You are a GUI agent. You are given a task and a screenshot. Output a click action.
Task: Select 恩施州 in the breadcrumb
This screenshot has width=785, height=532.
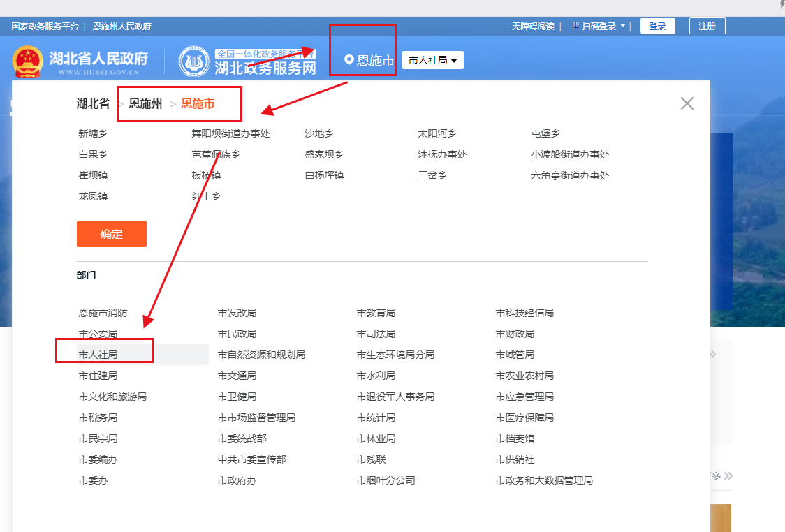coord(145,104)
